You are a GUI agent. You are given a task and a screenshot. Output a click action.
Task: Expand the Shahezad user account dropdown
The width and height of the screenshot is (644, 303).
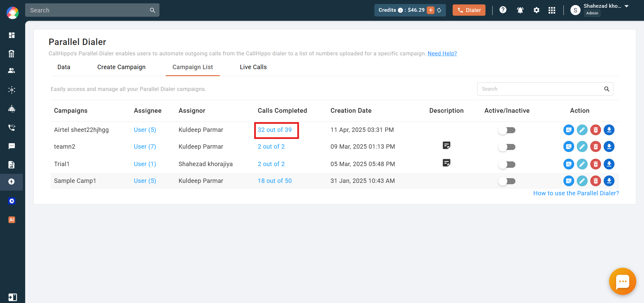coord(627,6)
